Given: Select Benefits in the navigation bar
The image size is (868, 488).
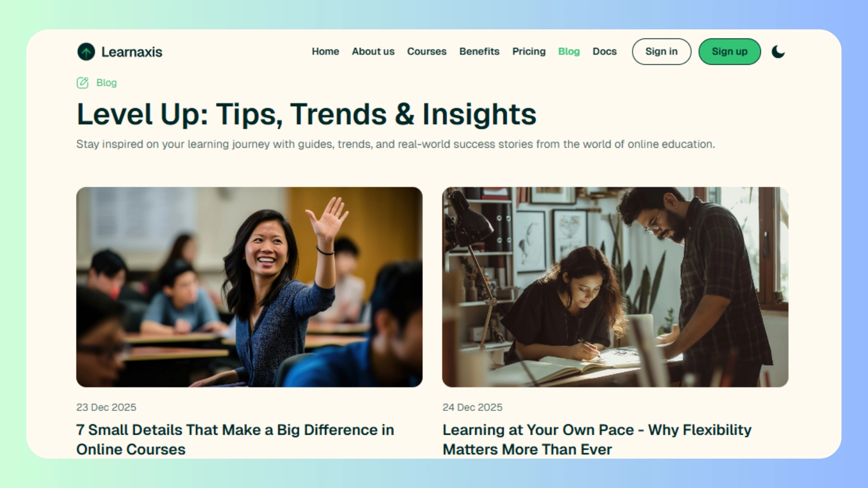Looking at the screenshot, I should pos(479,52).
